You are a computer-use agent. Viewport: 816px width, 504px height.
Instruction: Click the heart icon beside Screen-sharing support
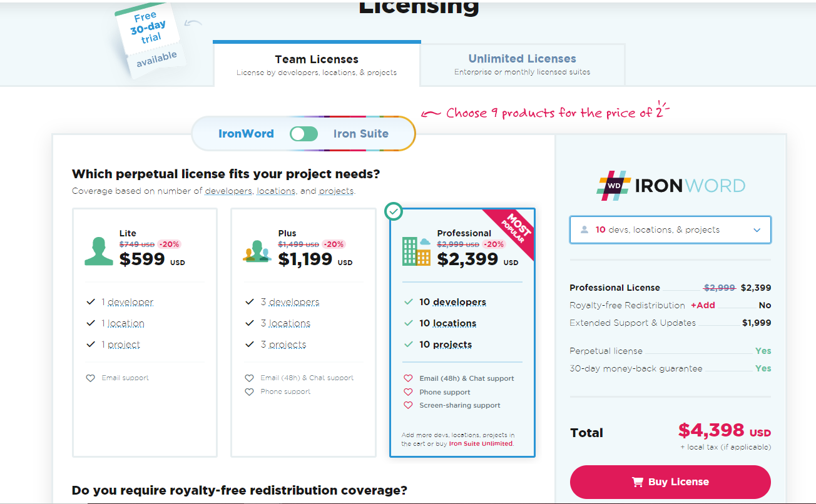pos(408,405)
